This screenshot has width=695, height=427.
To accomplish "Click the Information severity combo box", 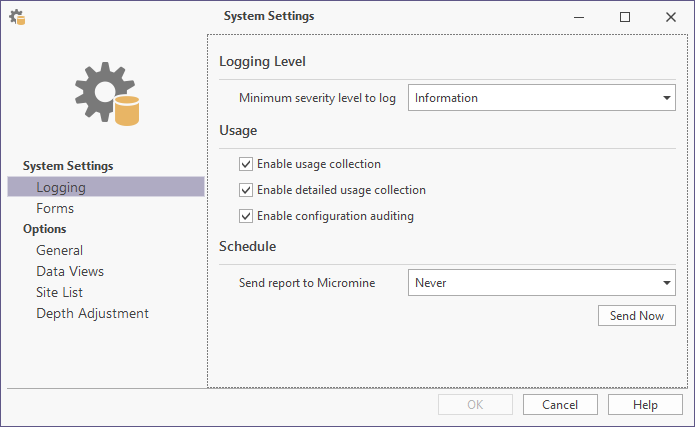I will click(542, 98).
